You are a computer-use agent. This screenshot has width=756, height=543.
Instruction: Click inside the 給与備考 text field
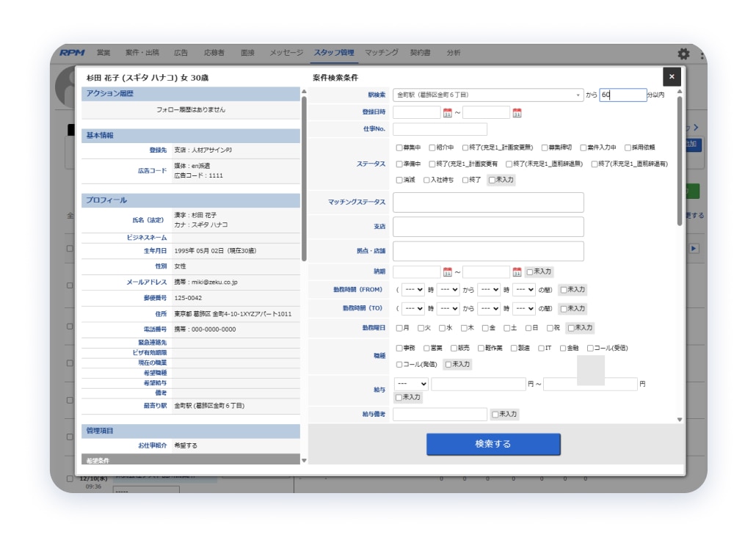[x=440, y=414]
